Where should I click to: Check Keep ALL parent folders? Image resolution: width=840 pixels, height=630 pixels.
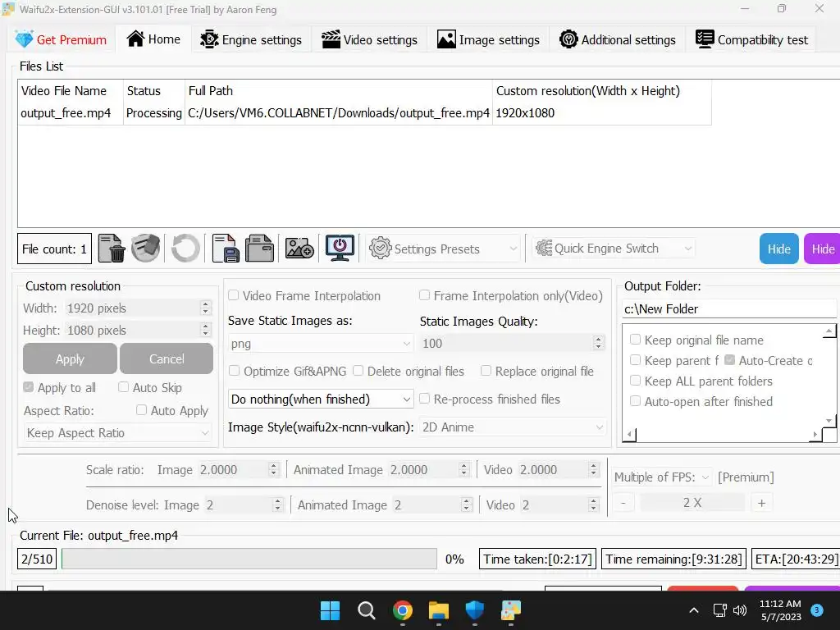click(636, 381)
